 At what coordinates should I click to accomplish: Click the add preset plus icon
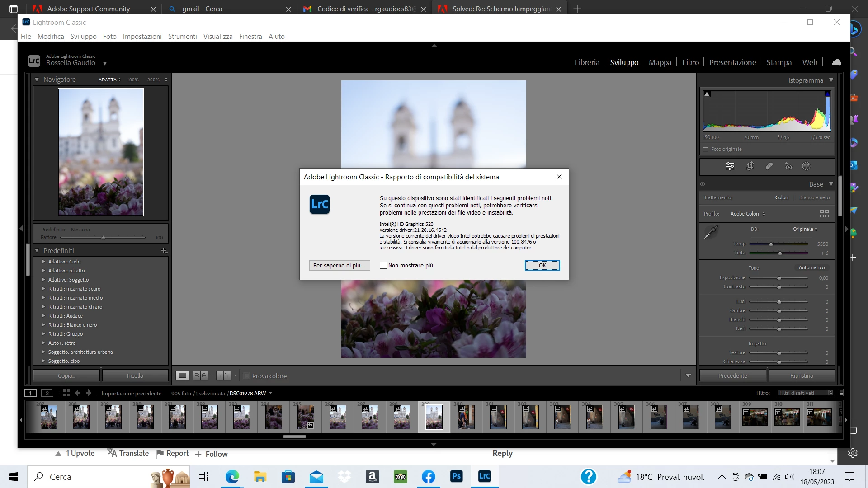point(164,250)
